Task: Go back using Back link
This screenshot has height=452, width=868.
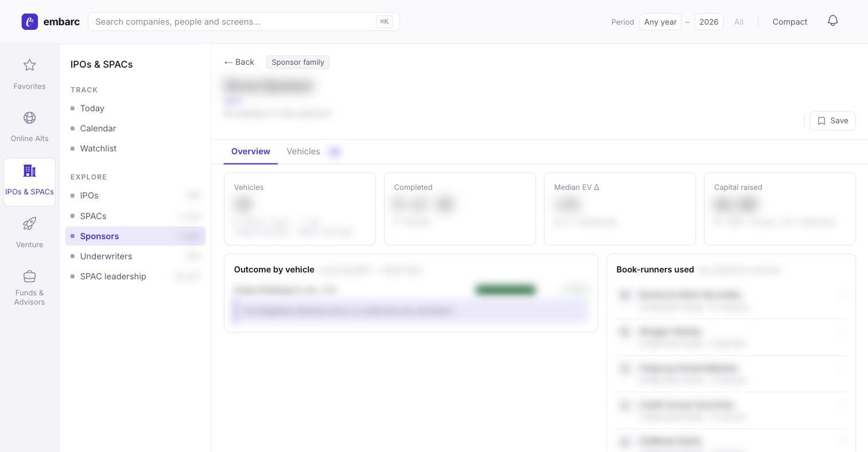Action: pos(239,62)
